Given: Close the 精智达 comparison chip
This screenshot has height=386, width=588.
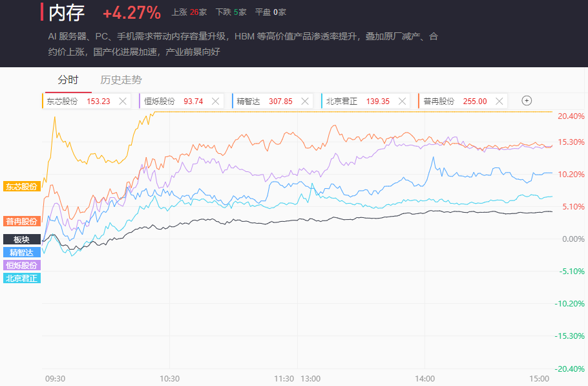Looking at the screenshot, I should (306, 101).
